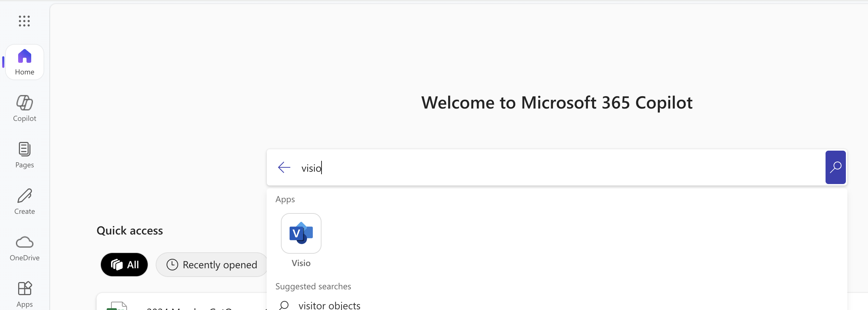
Task: Go back using the arrow in search bar
Action: tap(284, 167)
